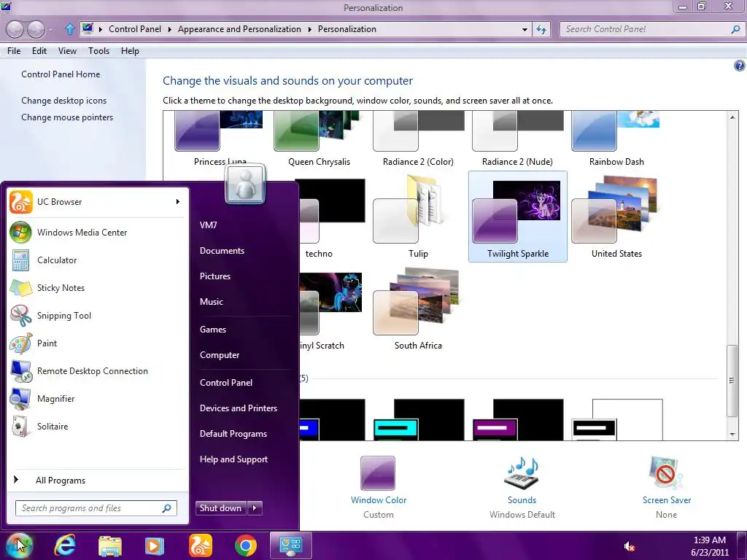Open Devices and Printers
This screenshot has width=747, height=560.
click(x=239, y=408)
